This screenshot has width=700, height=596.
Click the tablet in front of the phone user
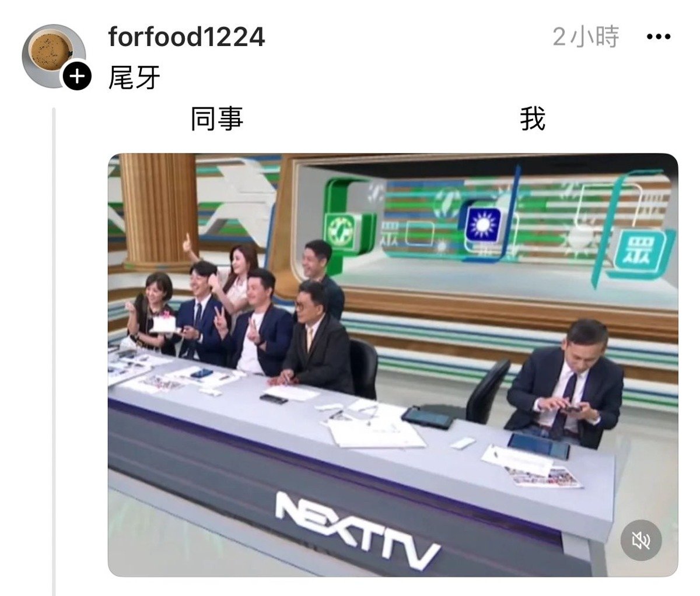coord(538,446)
